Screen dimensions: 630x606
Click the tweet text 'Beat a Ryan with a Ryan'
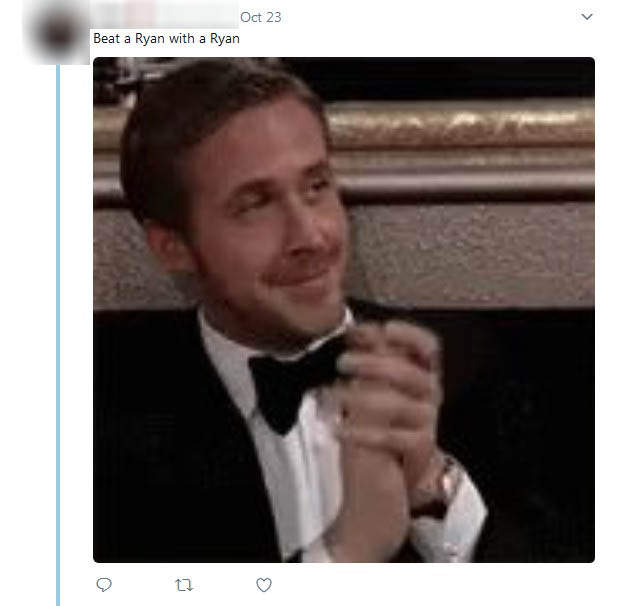166,39
